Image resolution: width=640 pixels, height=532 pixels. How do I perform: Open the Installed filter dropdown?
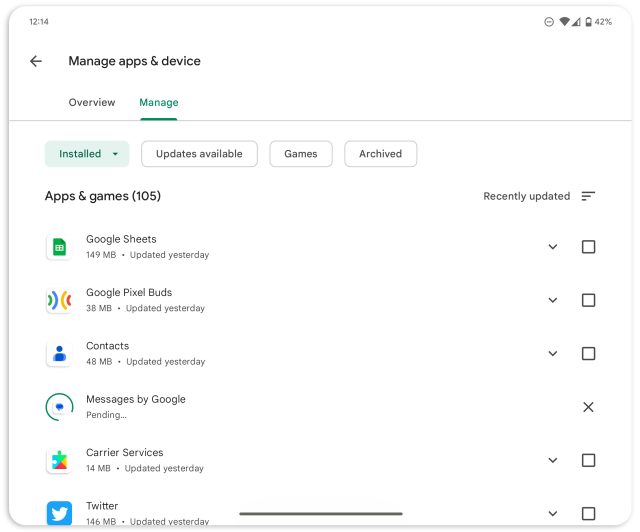87,154
